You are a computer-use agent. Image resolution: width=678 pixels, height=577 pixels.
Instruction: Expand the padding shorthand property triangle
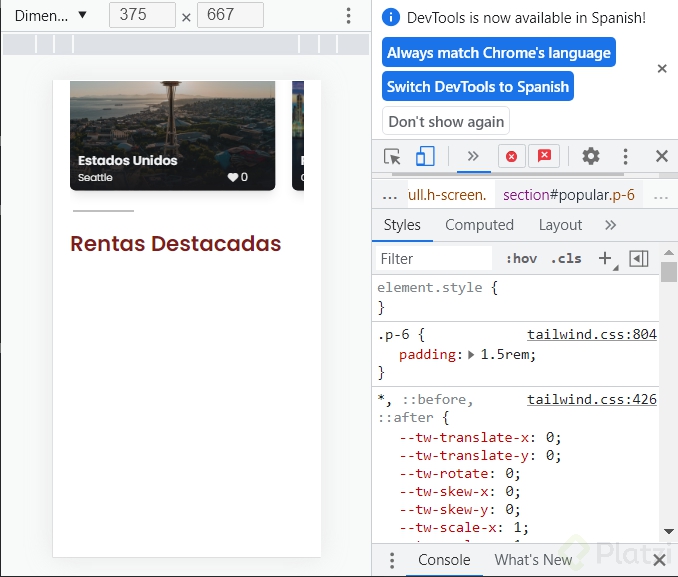tap(471, 355)
